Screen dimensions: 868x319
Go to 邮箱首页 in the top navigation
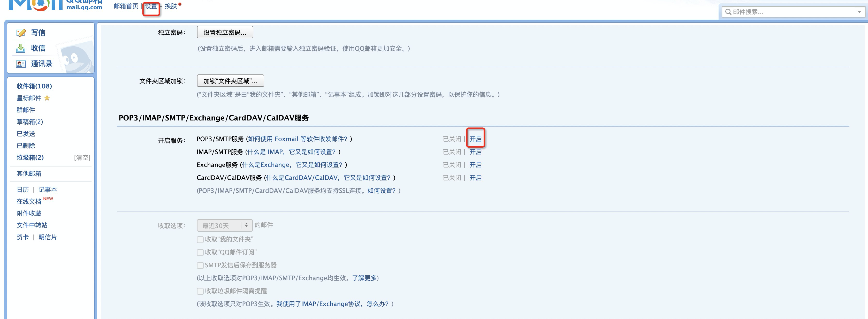[126, 6]
